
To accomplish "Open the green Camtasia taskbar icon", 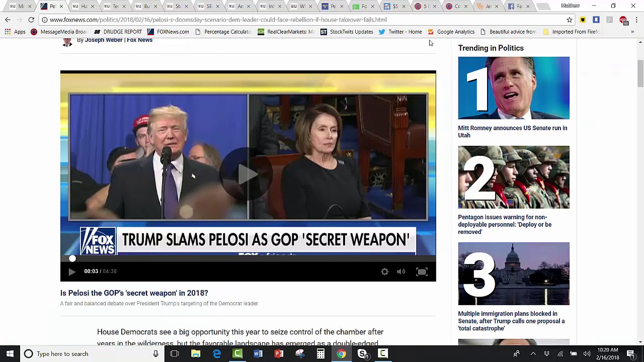I will coord(237,354).
